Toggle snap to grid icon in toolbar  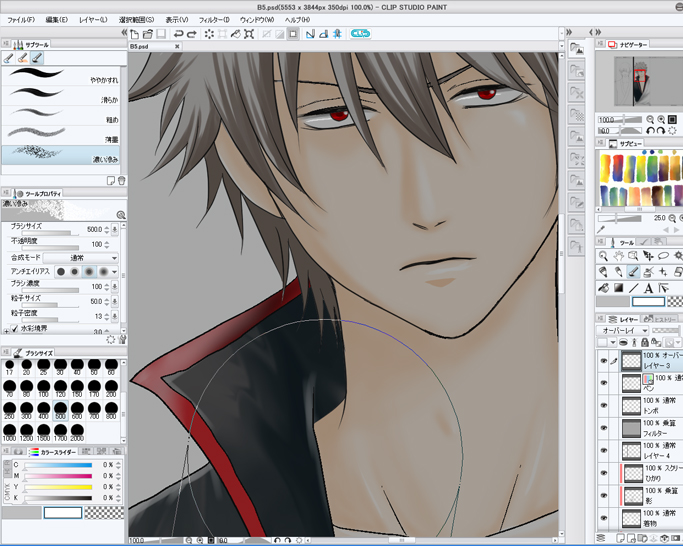[337, 34]
